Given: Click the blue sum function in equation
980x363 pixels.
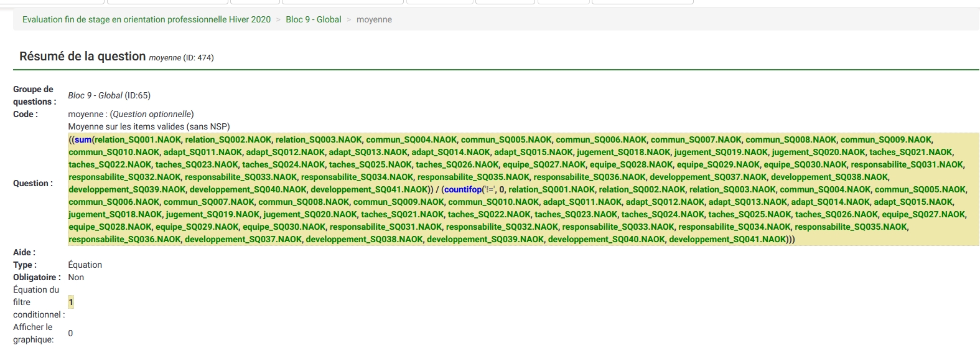Looking at the screenshot, I should coord(83,140).
